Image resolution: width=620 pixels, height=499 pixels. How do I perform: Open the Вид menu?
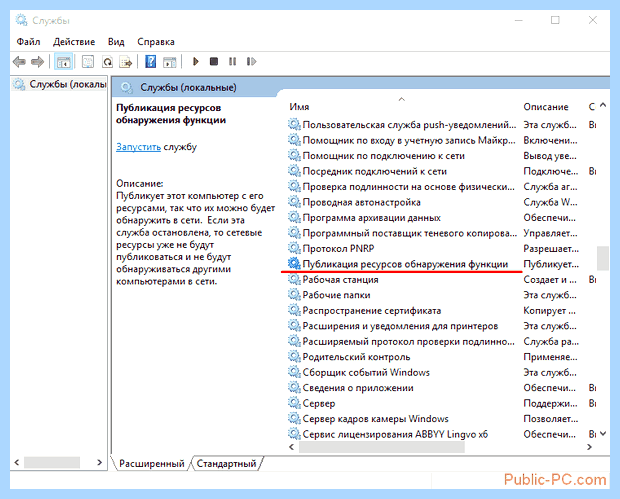(x=116, y=42)
